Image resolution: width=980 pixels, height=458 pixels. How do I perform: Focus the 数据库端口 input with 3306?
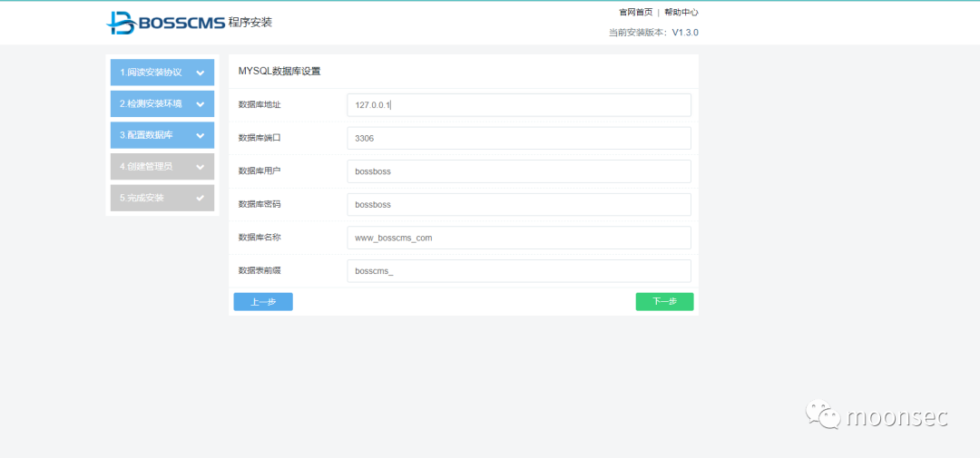[519, 138]
